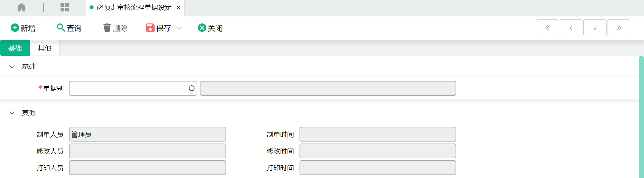Go to the last record
The image size is (644, 178).
619,28
